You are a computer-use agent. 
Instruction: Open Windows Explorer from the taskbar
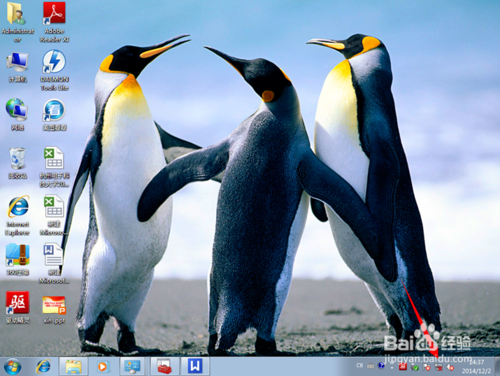[x=73, y=367]
